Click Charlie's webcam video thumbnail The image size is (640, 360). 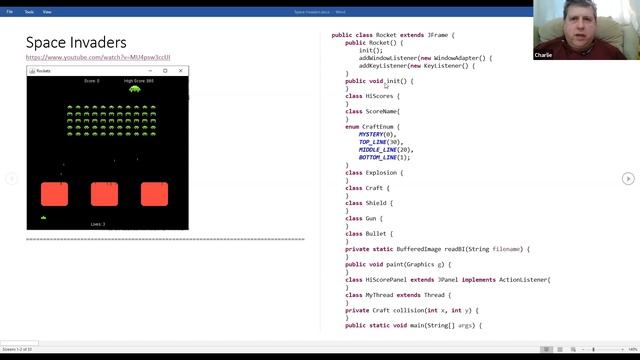[587, 30]
